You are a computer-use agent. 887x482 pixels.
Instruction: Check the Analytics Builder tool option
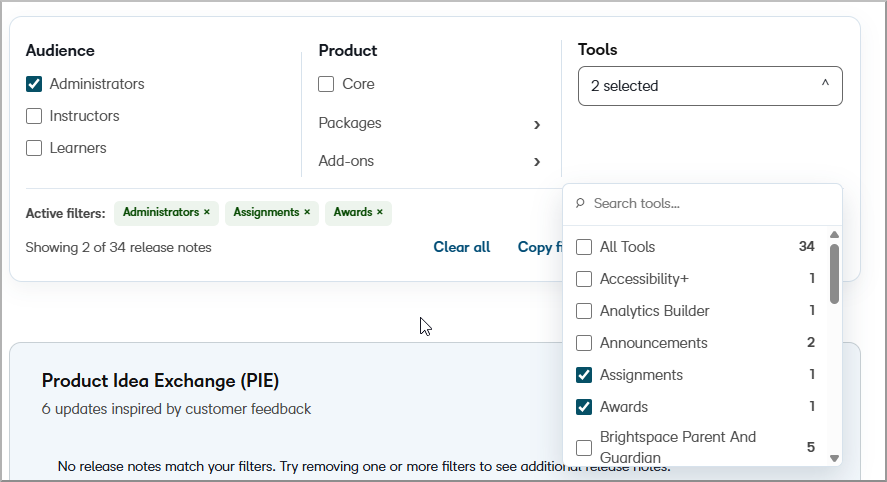(584, 311)
